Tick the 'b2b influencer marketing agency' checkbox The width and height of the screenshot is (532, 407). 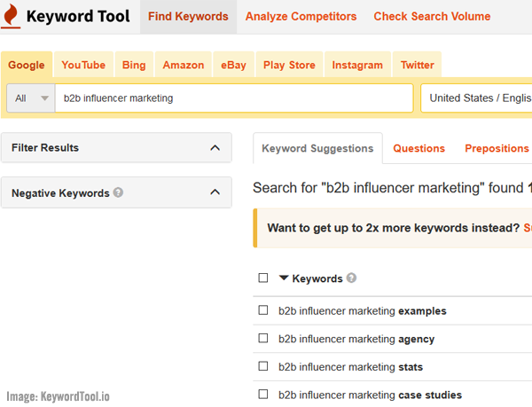click(x=262, y=339)
